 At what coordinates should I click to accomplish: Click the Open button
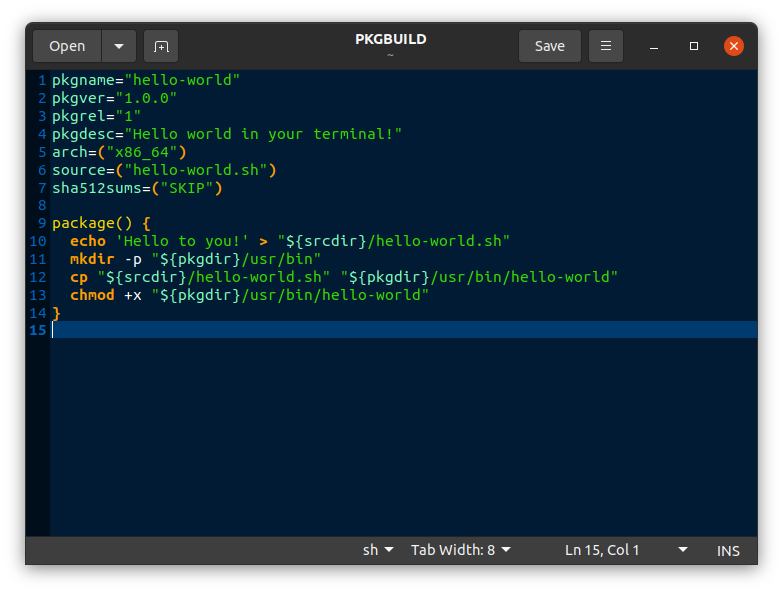point(67,46)
